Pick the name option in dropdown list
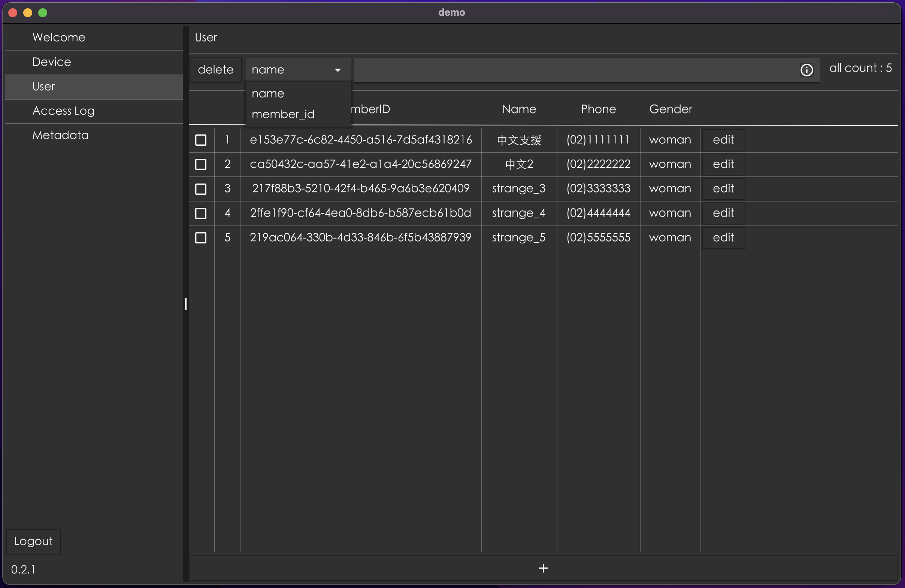Viewport: 905px width, 588px height. click(x=268, y=94)
